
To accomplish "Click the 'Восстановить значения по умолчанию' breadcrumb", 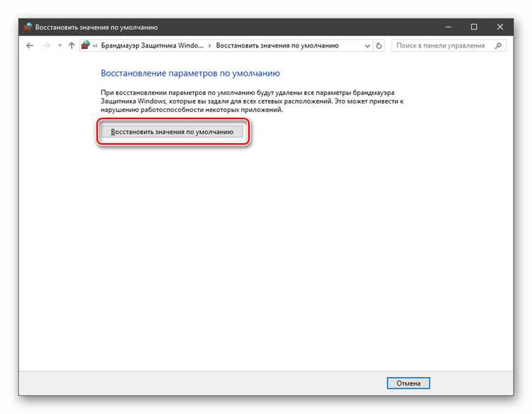I will 277,45.
